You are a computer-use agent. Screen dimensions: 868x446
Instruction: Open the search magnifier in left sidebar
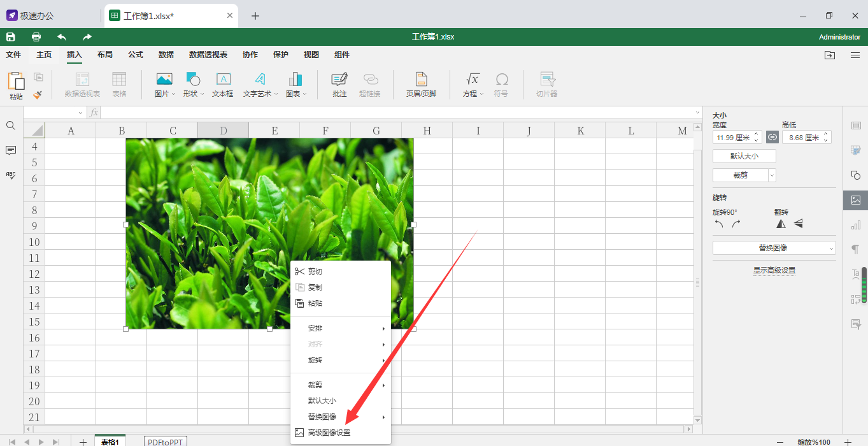click(11, 126)
